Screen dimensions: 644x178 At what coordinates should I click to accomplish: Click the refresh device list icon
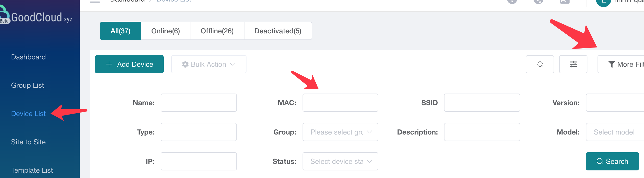pyautogui.click(x=540, y=64)
